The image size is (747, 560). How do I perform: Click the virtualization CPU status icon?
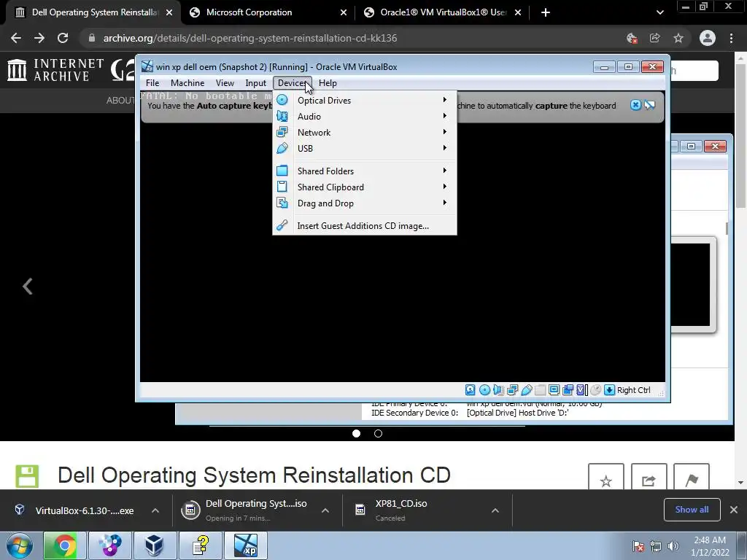(x=581, y=390)
